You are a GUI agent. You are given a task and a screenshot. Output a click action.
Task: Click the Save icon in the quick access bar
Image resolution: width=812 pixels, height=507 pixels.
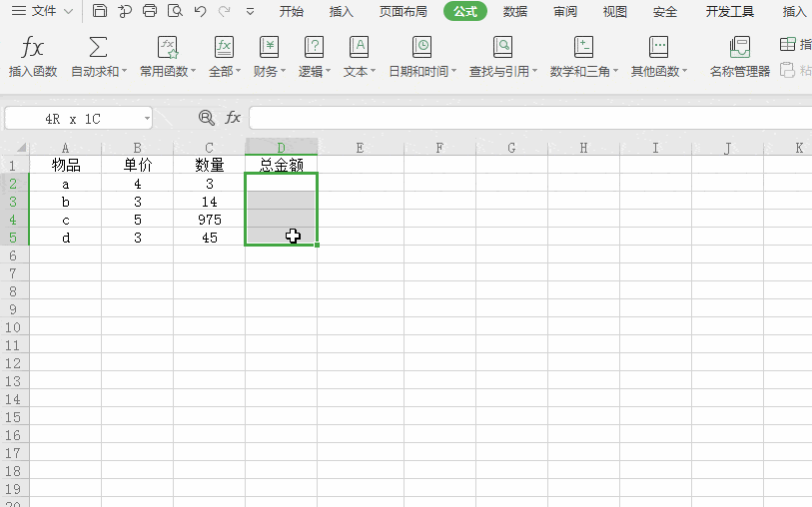(x=100, y=12)
